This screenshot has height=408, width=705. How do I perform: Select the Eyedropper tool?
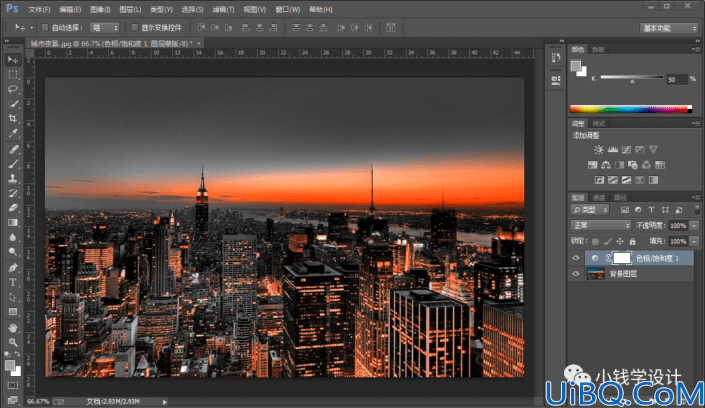[13, 133]
